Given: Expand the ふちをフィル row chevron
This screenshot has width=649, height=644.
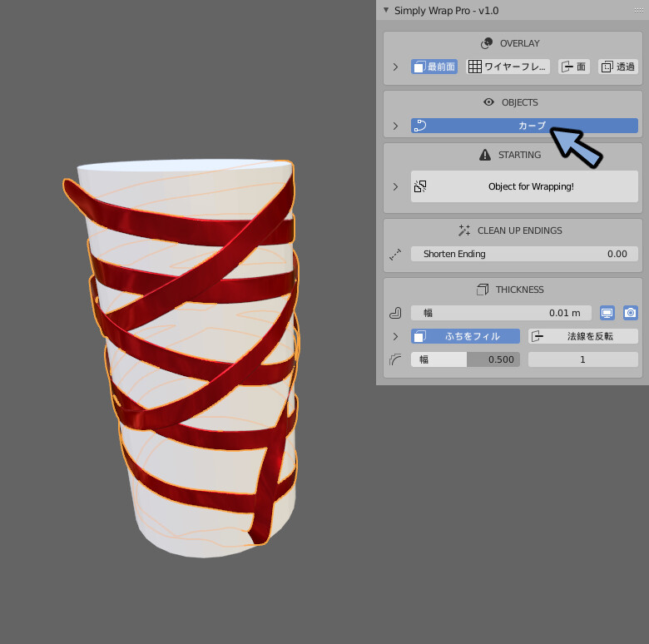Looking at the screenshot, I should [395, 336].
